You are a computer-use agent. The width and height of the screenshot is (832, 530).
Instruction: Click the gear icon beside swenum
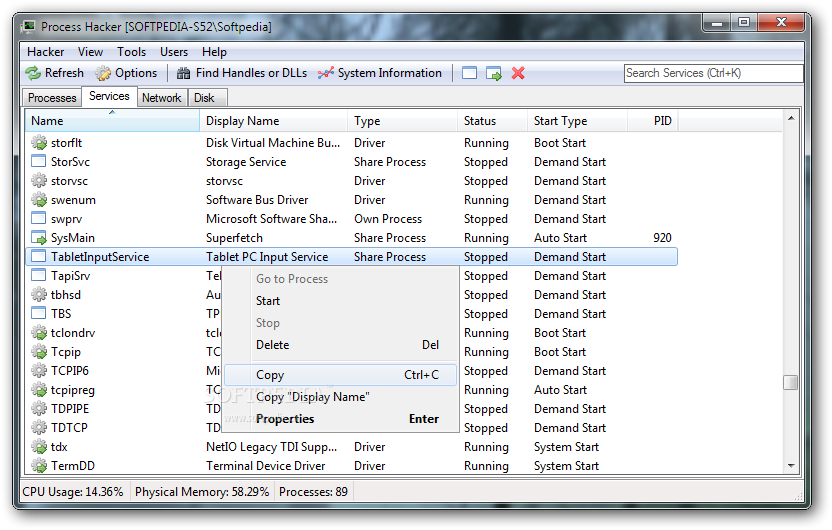pyautogui.click(x=39, y=199)
